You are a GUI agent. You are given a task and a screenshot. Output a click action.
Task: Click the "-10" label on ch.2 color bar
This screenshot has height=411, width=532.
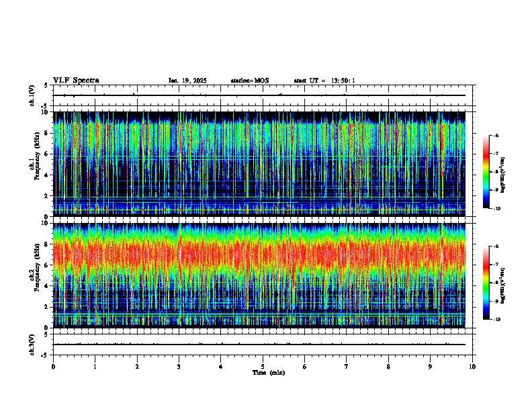click(497, 320)
